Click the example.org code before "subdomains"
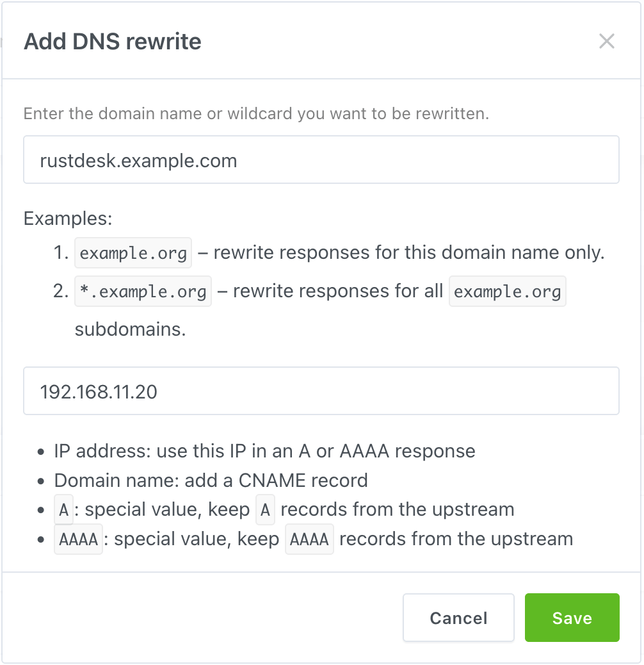Viewport: 644px width, 665px height. (x=507, y=291)
